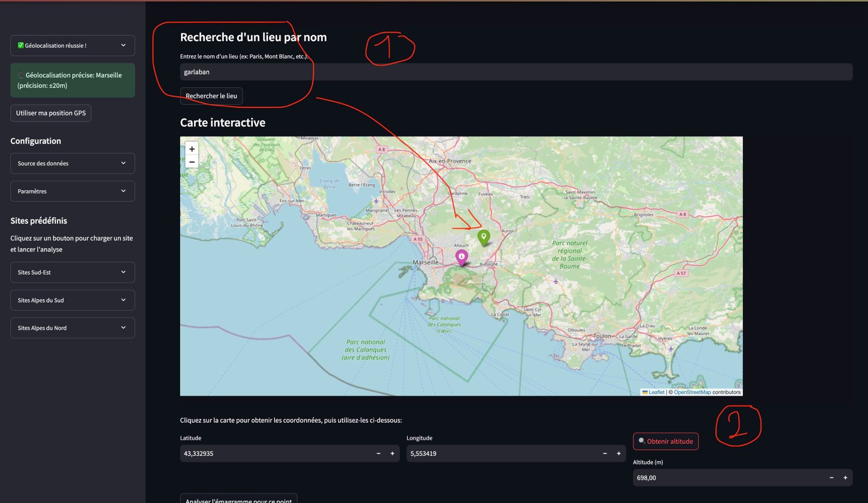Click the green location marker on map

point(483,237)
